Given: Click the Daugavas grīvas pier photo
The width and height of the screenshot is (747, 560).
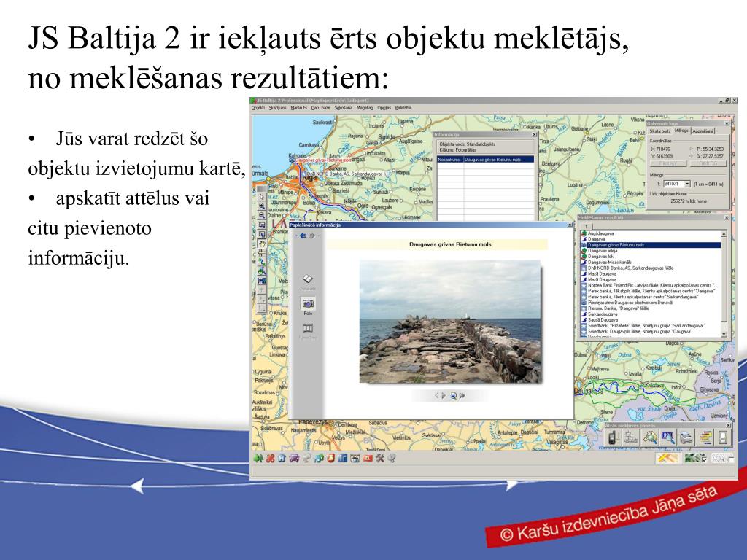Looking at the screenshot, I should (x=449, y=322).
